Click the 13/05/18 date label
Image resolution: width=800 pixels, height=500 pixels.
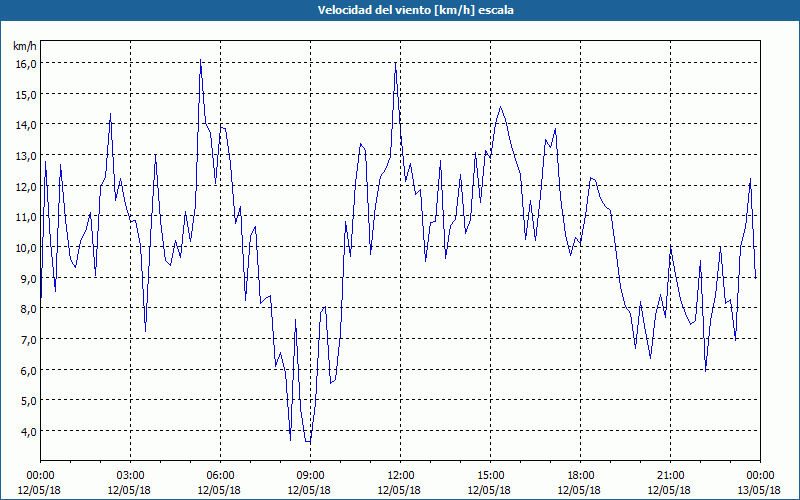coord(759,490)
